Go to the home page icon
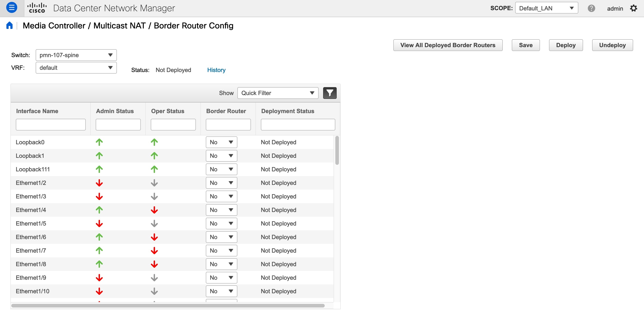The image size is (644, 312). (x=9, y=25)
